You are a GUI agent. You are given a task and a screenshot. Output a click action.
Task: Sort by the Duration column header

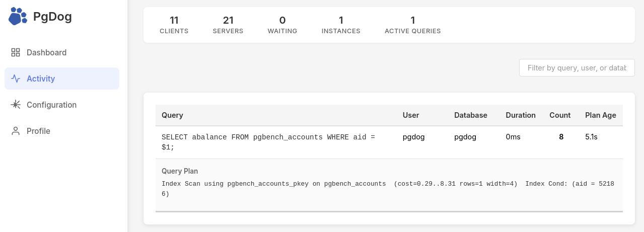[x=520, y=115]
